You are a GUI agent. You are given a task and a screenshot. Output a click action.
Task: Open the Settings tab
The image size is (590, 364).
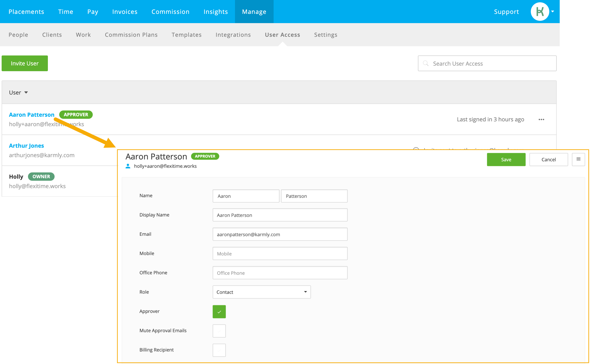[x=326, y=35]
